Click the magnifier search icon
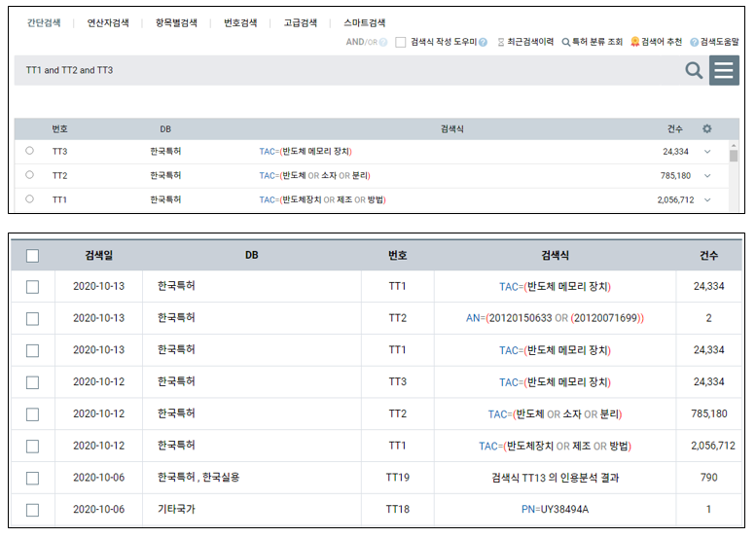 (694, 70)
